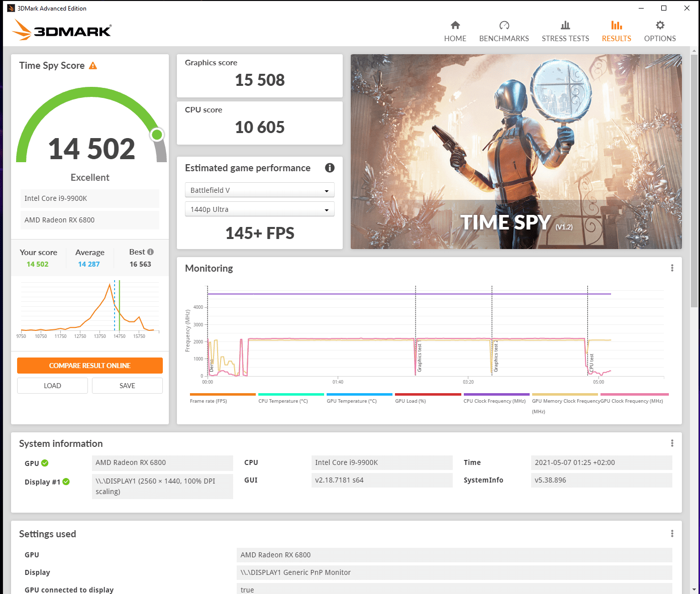The image size is (700, 594).
Task: Click the info icon beside Best score
Action: tap(150, 252)
